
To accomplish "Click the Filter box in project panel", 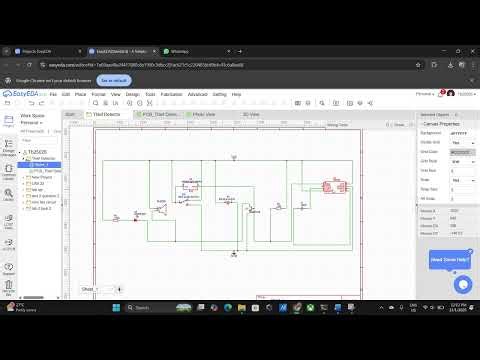I will click(39, 140).
